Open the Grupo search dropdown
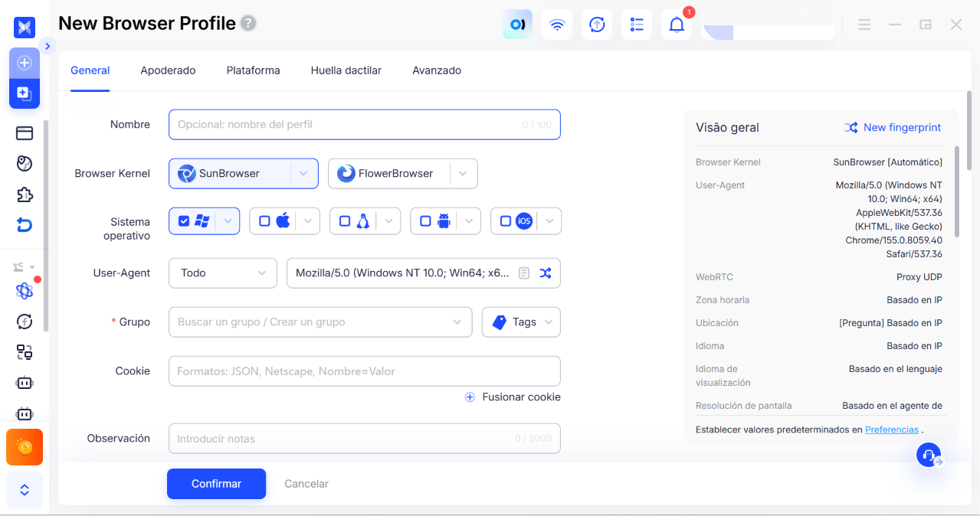 pyautogui.click(x=320, y=322)
